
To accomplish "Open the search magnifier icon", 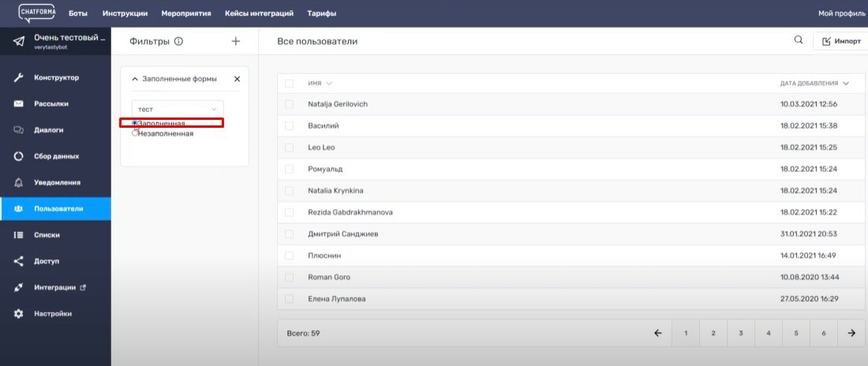I will [799, 40].
